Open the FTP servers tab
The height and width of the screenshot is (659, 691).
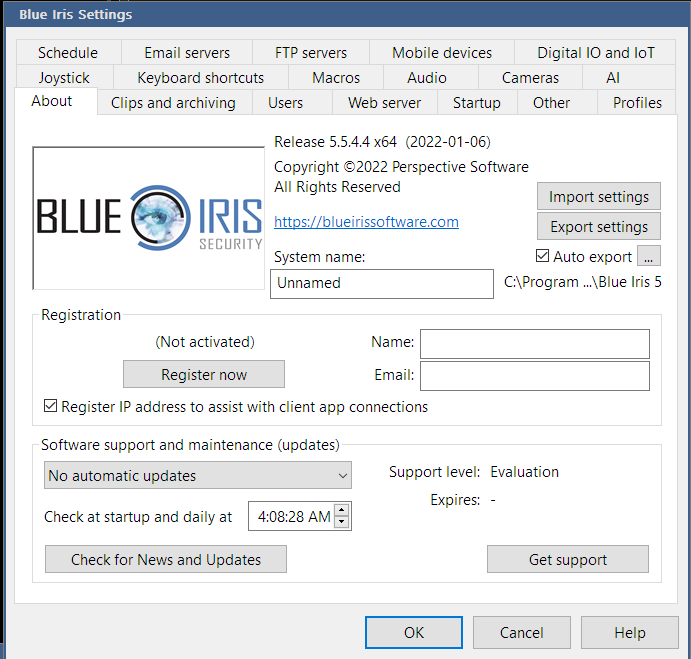coord(311,52)
